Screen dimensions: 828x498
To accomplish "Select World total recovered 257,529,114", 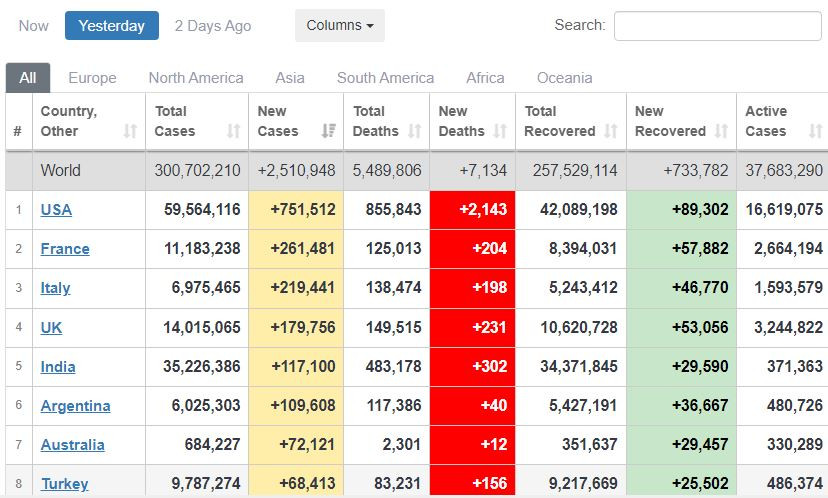I will tap(575, 170).
